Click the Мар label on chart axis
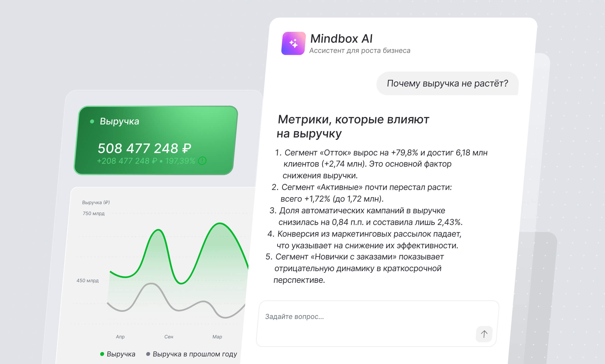This screenshot has height=364, width=605. click(217, 337)
